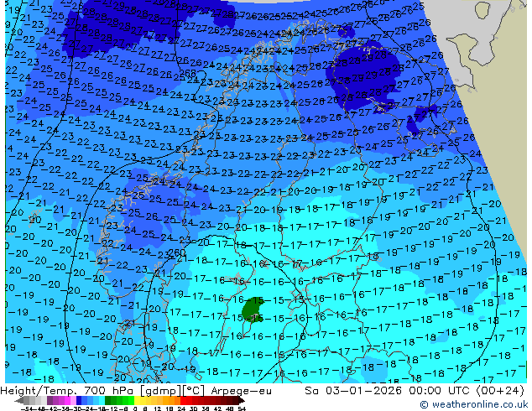Screen dimensions: 532x411
Task: Select the '(00+24)' forecast hour label
Action: click(x=501, y=391)
